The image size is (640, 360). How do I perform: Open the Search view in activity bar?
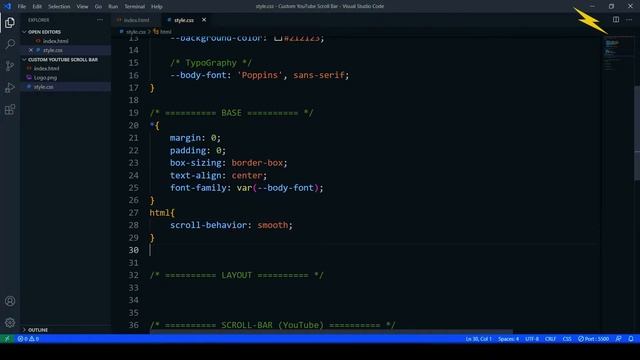pyautogui.click(x=10, y=44)
